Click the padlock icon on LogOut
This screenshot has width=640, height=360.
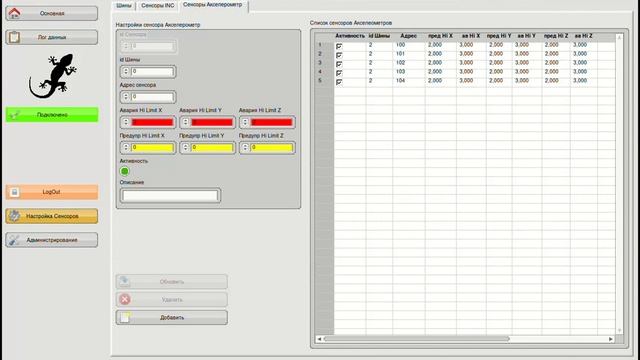click(14, 192)
